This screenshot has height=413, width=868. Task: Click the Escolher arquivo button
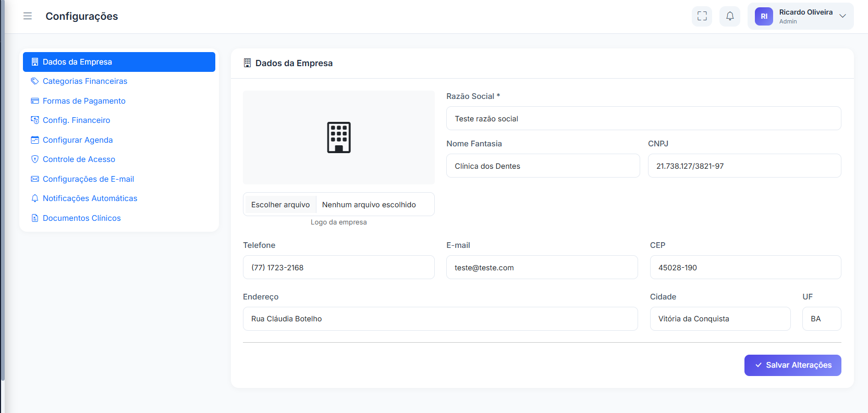[x=280, y=205]
